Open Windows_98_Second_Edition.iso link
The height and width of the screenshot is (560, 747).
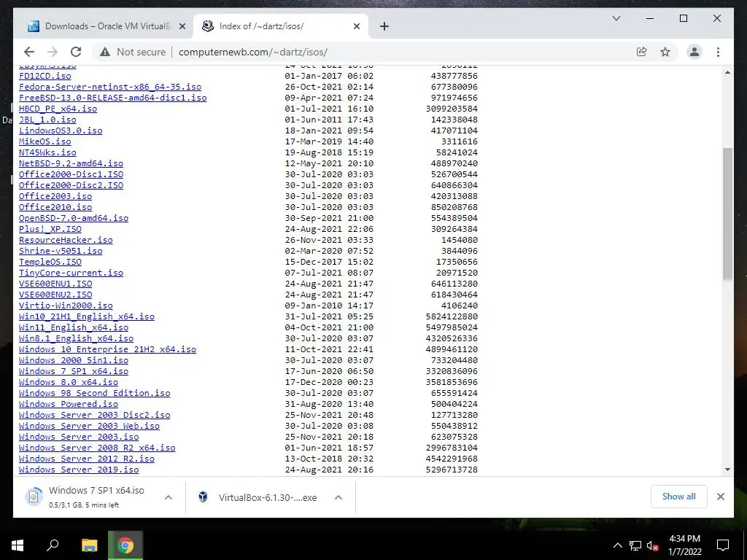(94, 394)
